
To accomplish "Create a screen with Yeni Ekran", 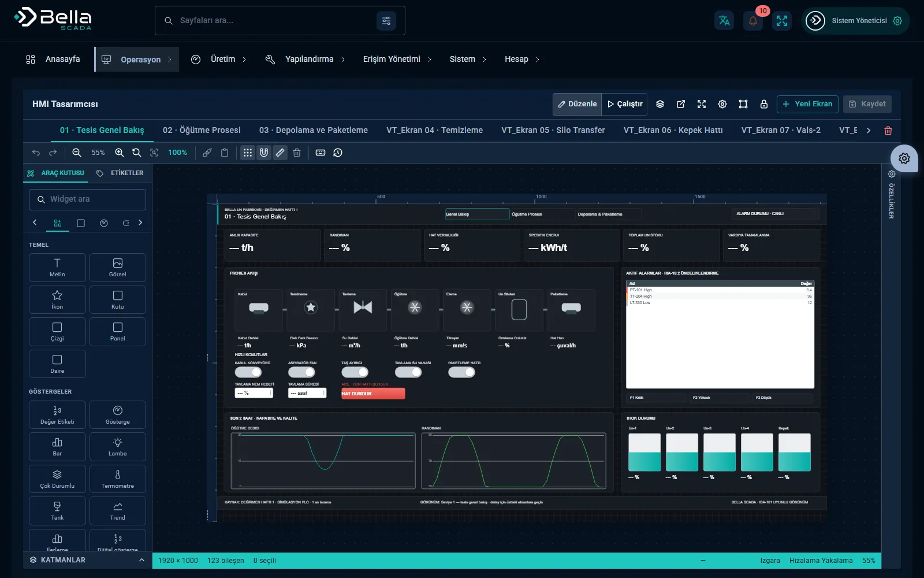I will [807, 104].
